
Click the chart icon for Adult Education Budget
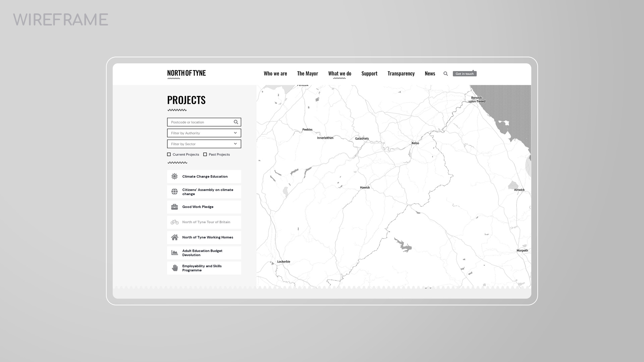[174, 253]
